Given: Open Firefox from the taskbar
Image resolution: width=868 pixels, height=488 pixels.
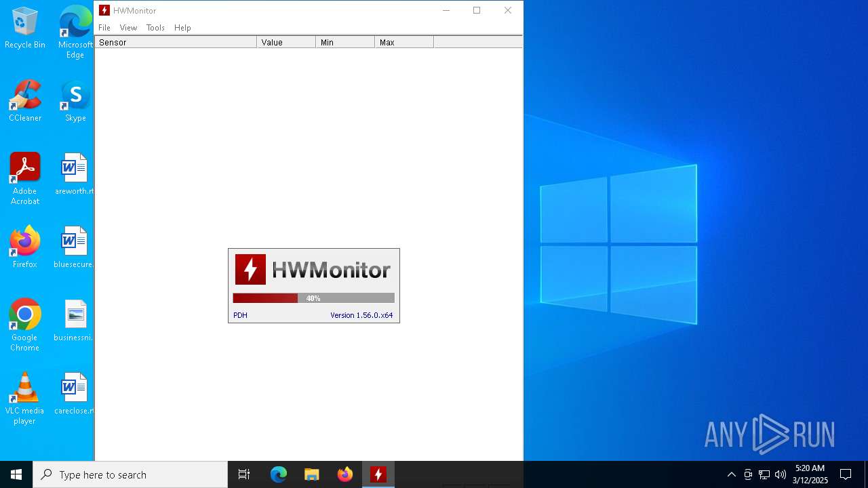Looking at the screenshot, I should pos(345,474).
